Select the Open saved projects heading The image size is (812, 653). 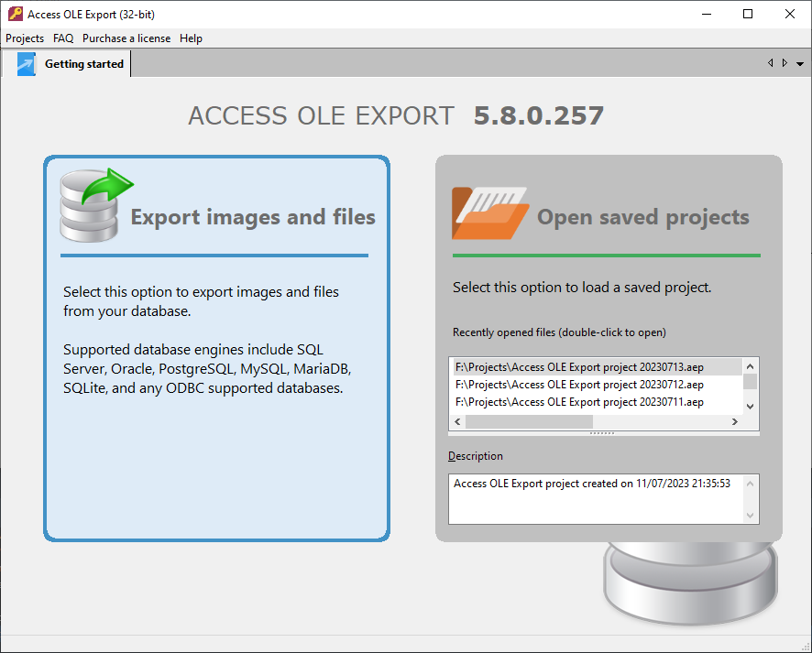pos(642,217)
